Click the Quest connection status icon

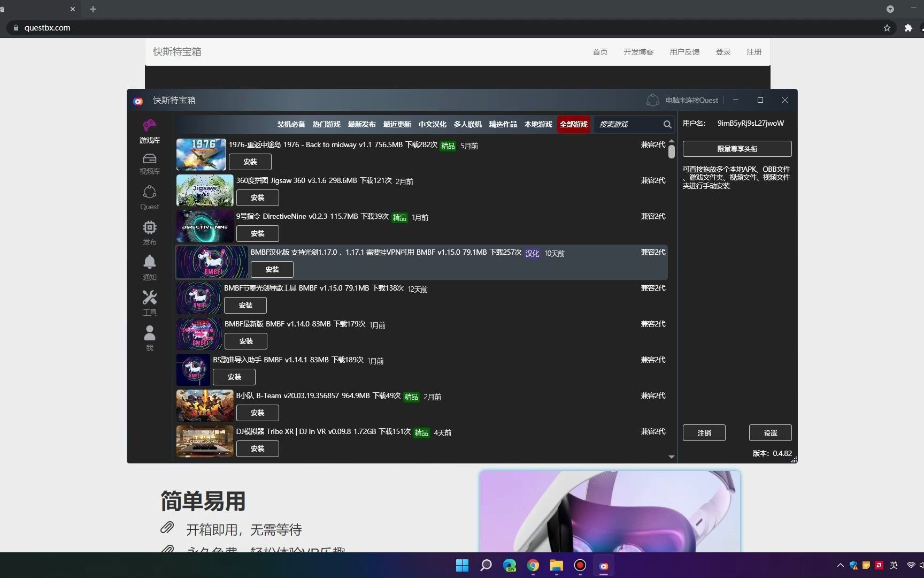coord(653,100)
